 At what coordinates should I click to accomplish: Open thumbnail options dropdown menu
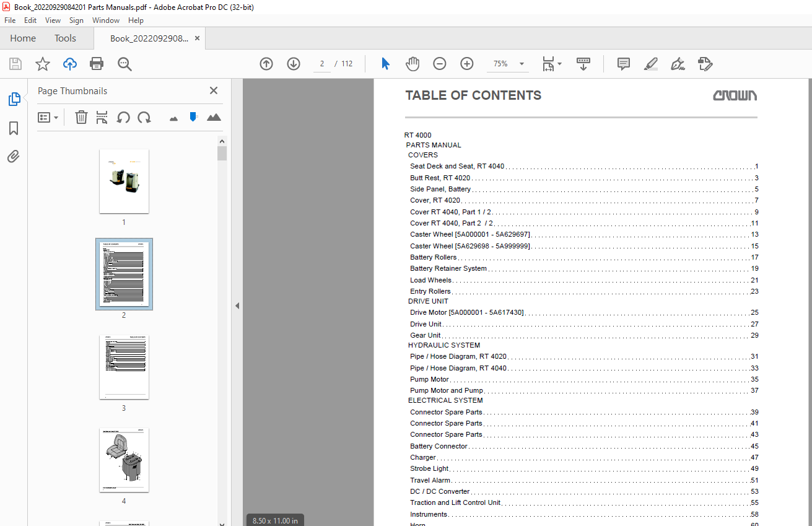48,117
